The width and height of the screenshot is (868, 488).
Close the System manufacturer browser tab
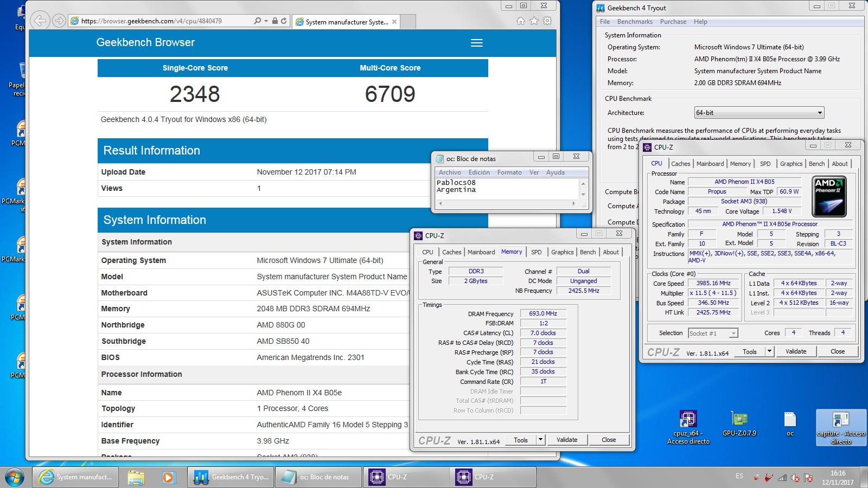point(394,22)
